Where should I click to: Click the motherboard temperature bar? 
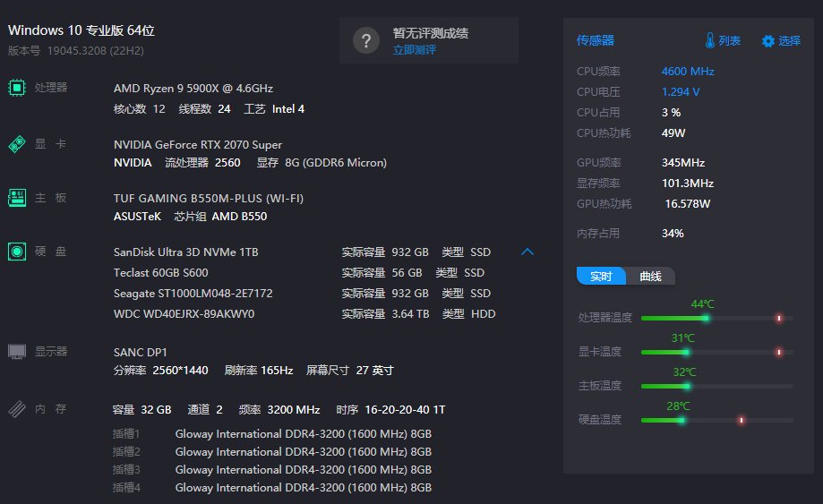716,387
